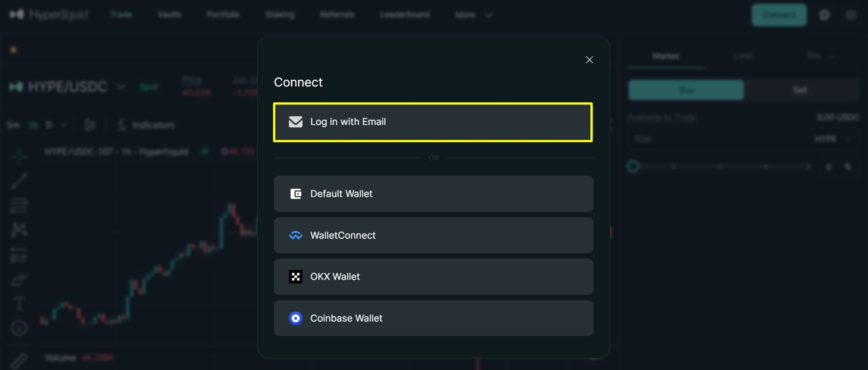The image size is (868, 370).
Task: Switch to the Sell side
Action: [800, 90]
